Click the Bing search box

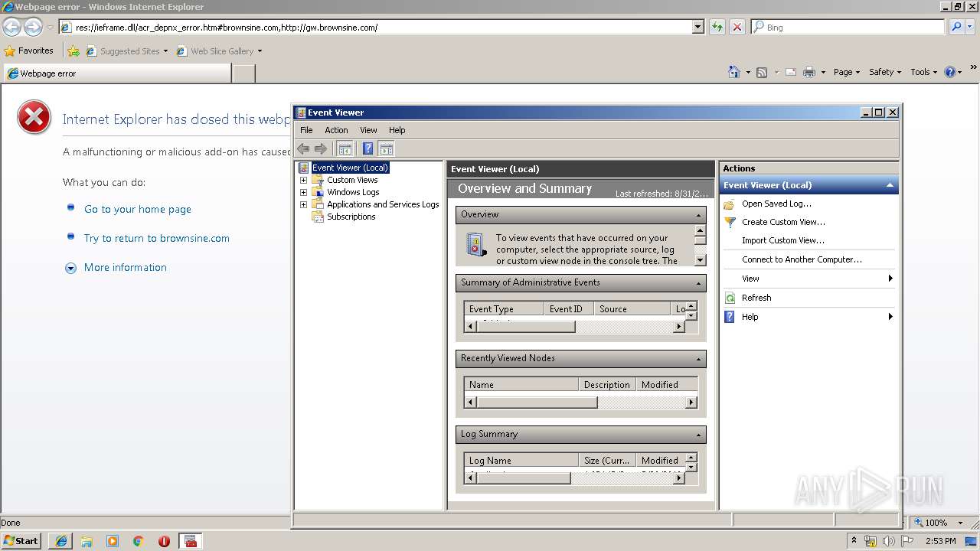click(x=848, y=28)
